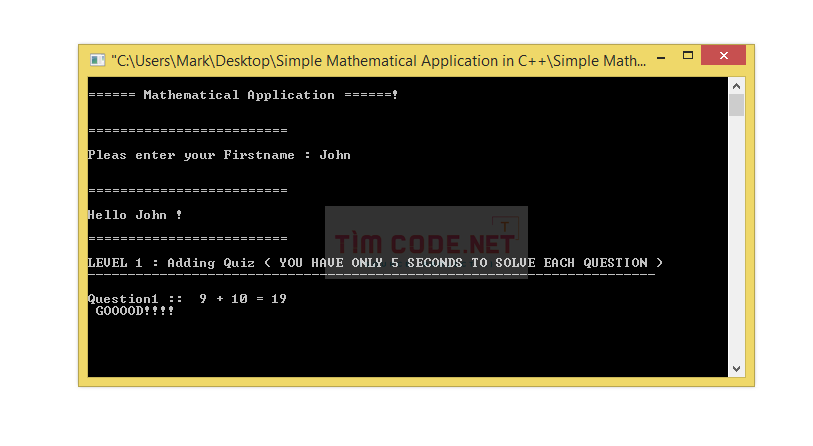Click the window title path text
This screenshot has width=813, height=446.
[379, 61]
